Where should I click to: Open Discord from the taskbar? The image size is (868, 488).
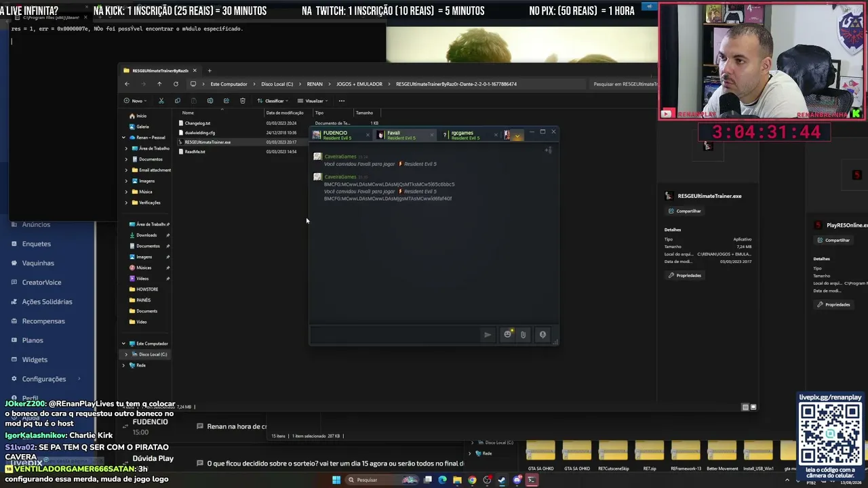(x=517, y=480)
